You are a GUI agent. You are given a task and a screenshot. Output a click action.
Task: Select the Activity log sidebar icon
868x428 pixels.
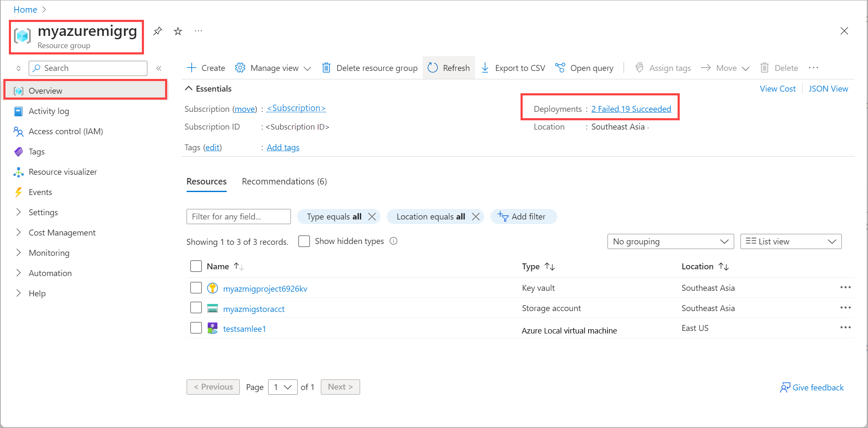click(18, 111)
